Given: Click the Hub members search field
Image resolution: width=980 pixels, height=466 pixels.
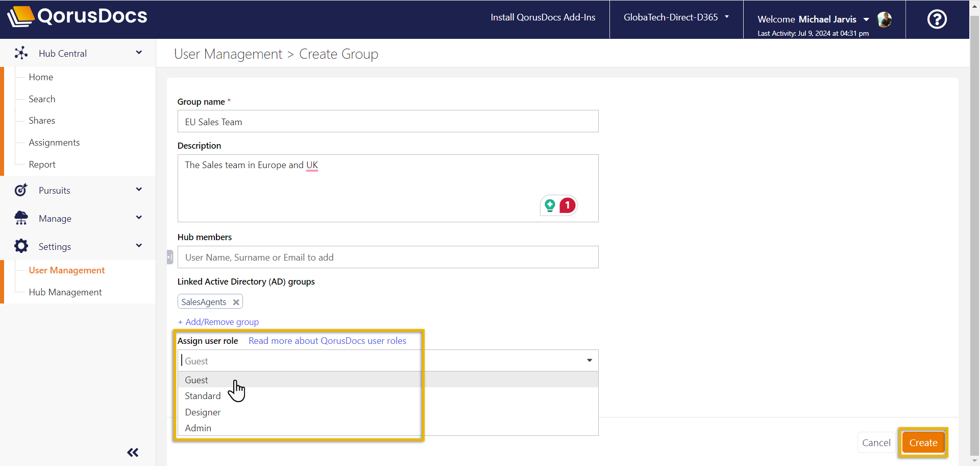Looking at the screenshot, I should [388, 257].
